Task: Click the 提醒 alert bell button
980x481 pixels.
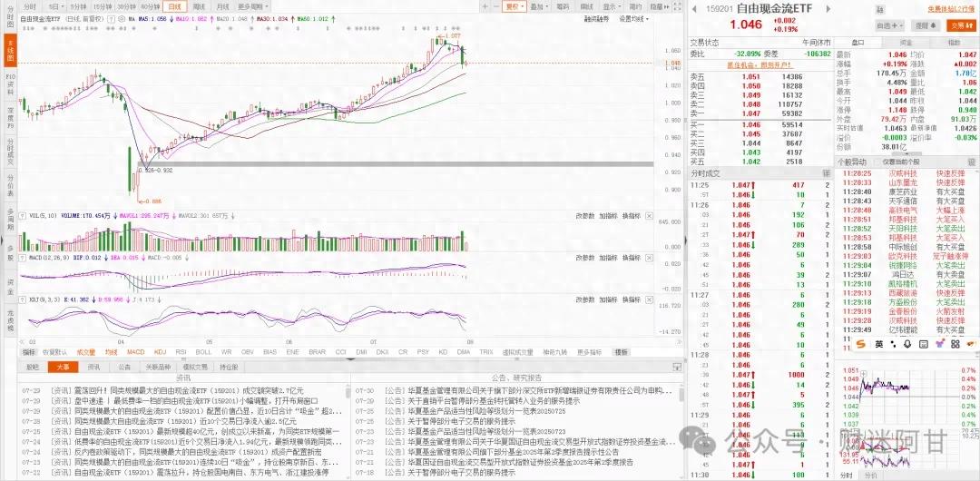Action: tap(926, 25)
